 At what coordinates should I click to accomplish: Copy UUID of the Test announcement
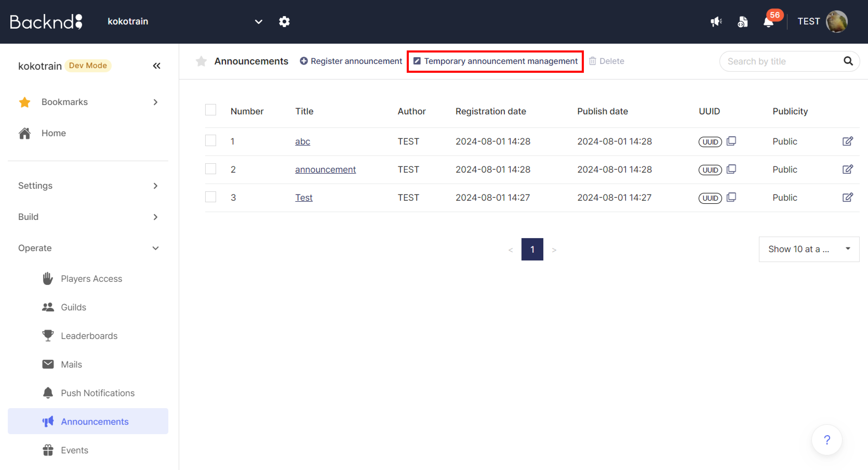[x=731, y=197]
